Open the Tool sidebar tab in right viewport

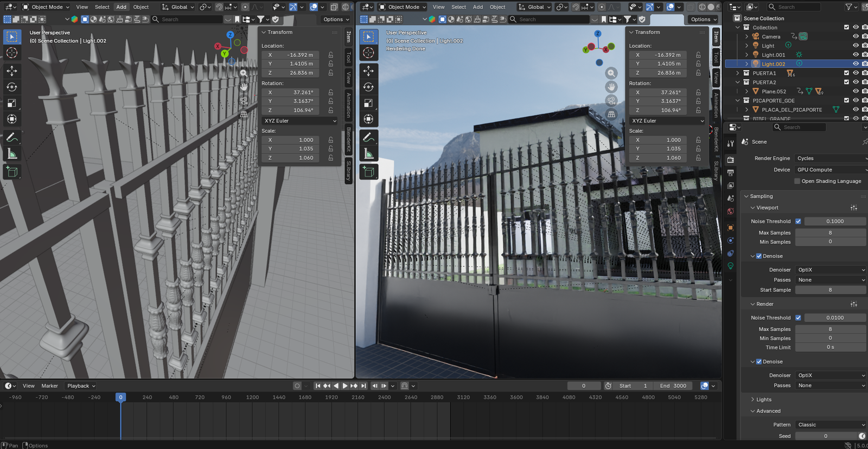coord(716,56)
